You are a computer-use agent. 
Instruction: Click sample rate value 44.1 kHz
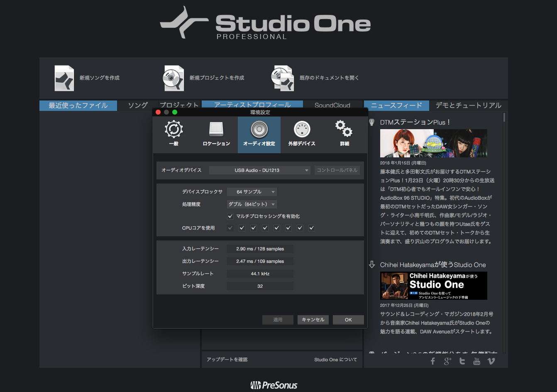click(260, 274)
